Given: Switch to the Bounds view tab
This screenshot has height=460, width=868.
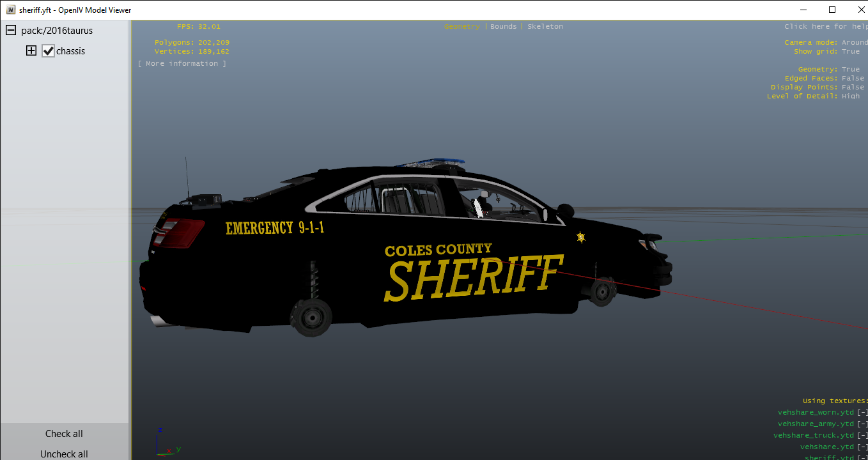Looking at the screenshot, I should [503, 27].
